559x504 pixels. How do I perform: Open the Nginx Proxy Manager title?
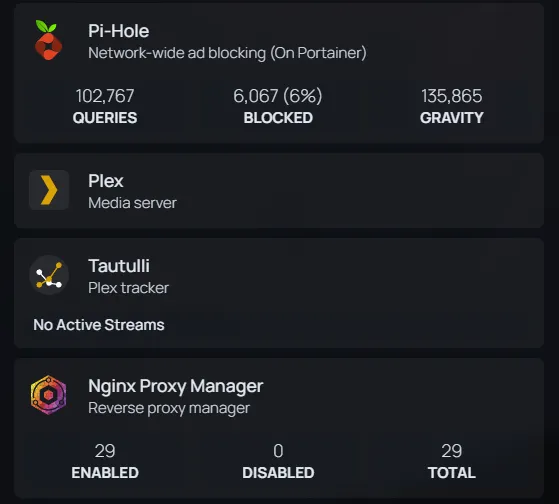(175, 386)
